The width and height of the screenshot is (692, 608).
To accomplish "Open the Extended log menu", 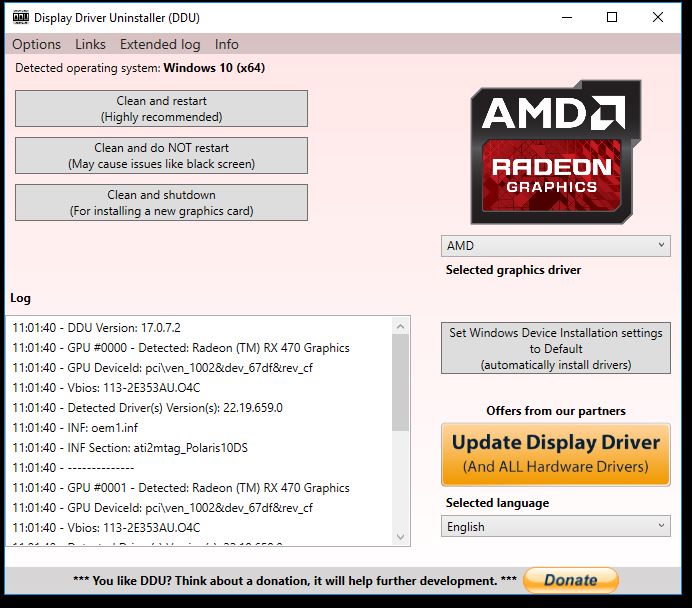I will coord(160,44).
